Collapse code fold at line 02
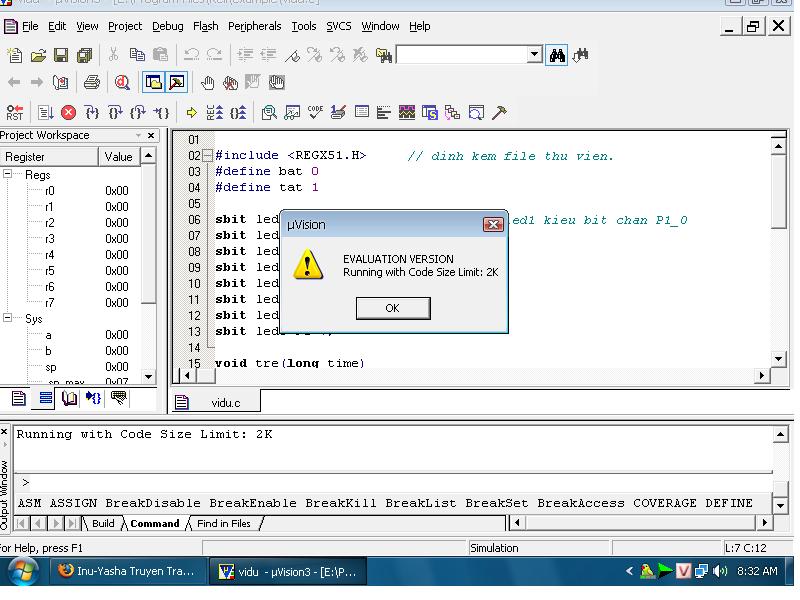 (x=207, y=155)
